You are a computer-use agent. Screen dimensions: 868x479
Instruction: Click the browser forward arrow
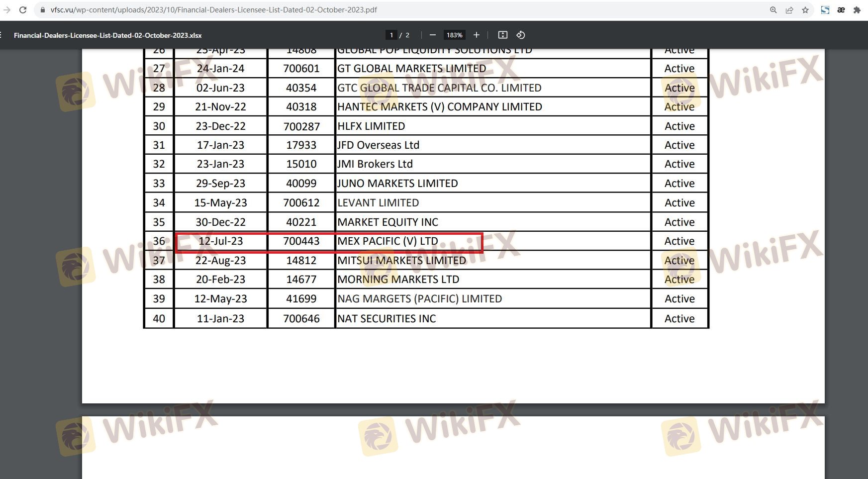pyautogui.click(x=7, y=10)
